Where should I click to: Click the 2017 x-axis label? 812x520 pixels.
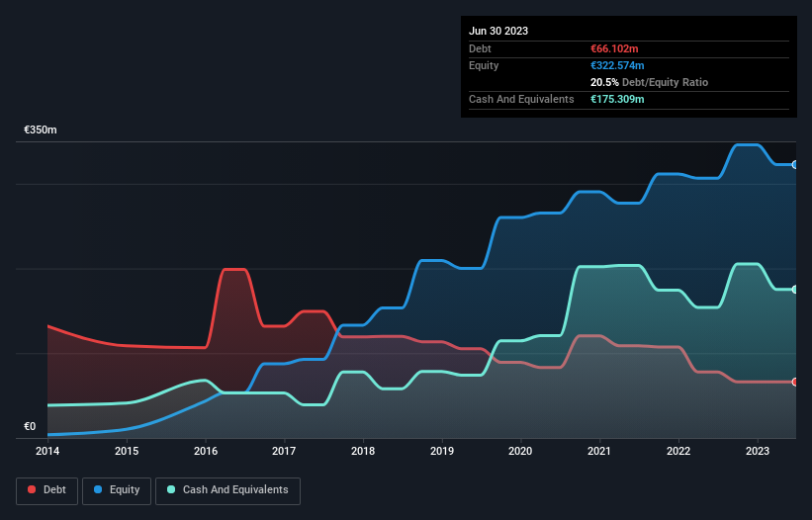[x=284, y=451]
